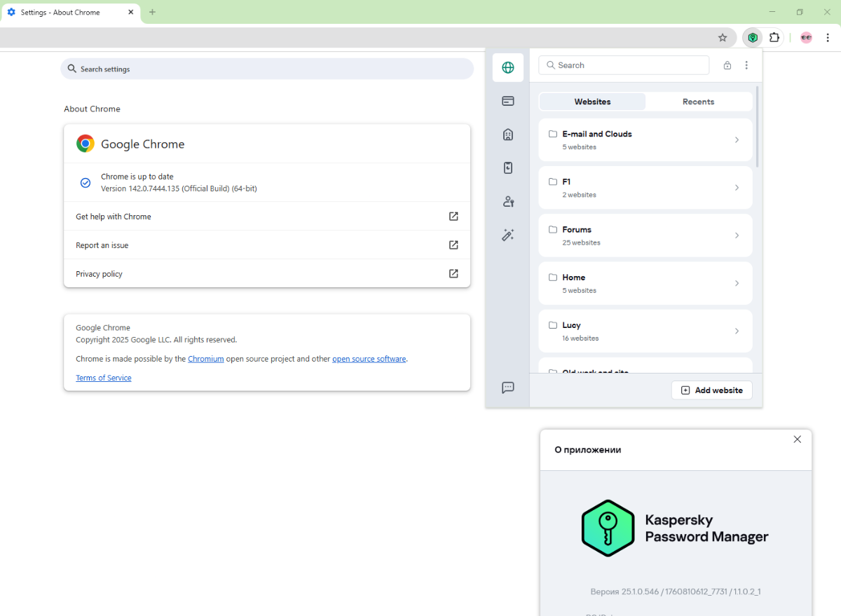Viewport: 841px width, 616px height.
Task: Expand the Forums folder chevron
Action: click(737, 235)
